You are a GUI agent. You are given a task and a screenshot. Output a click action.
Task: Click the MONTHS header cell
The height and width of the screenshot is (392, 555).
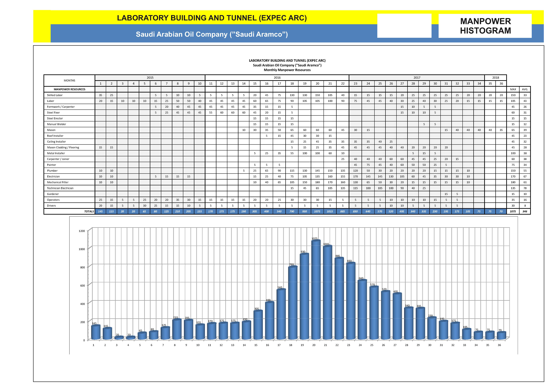coord(69,80)
